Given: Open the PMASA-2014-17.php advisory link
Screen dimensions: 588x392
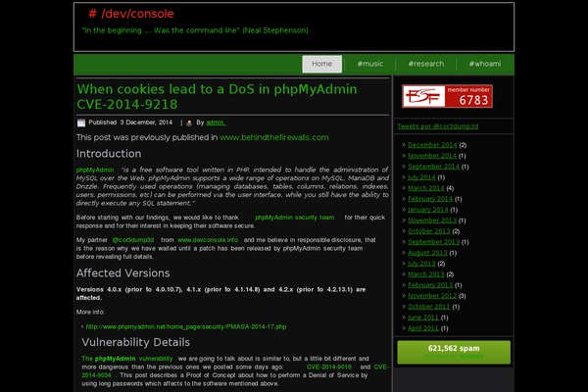Looking at the screenshot, I should point(186,326).
